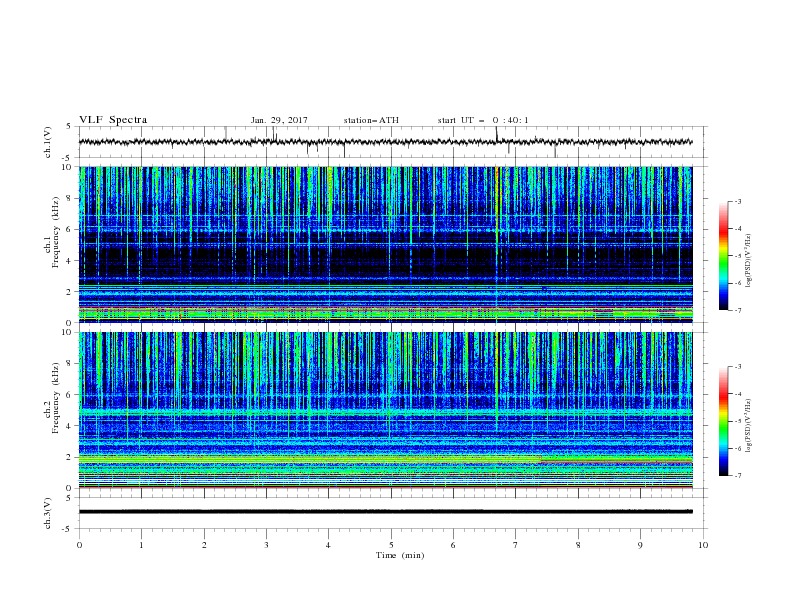Click ch.2 frequency tick label "4"
This screenshot has height=612, width=792.
pyautogui.click(x=69, y=426)
